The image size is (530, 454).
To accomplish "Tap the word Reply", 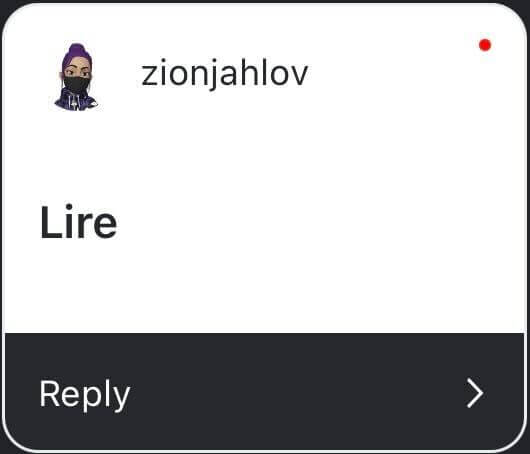I will (85, 395).
